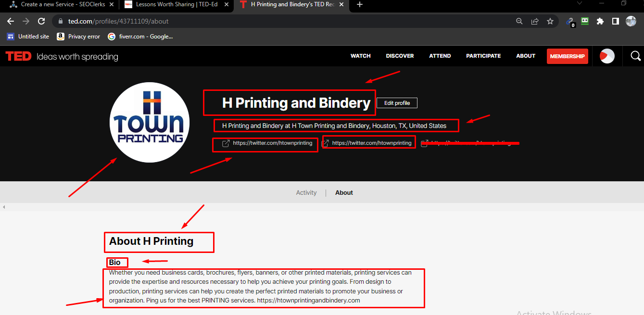Open the TED site search magnifier

click(635, 56)
